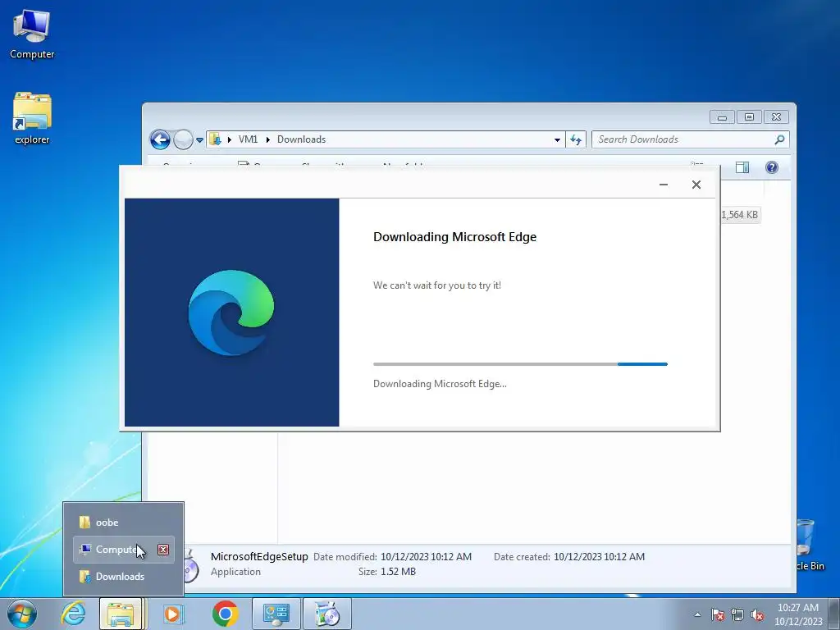Click the VM1 breadcrumb in the address bar

pos(248,139)
